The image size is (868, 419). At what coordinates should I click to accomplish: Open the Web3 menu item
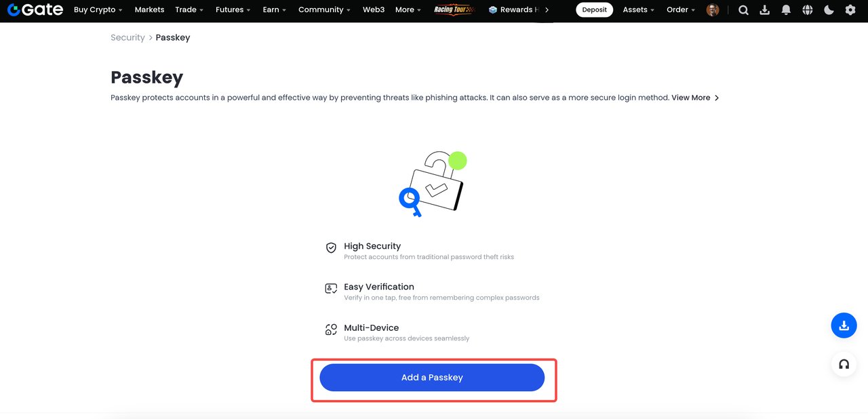[x=374, y=10]
